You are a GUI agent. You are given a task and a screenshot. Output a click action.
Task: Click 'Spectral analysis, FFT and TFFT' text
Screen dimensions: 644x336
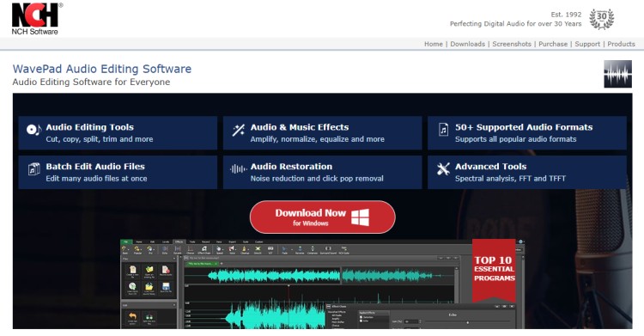(x=510, y=179)
